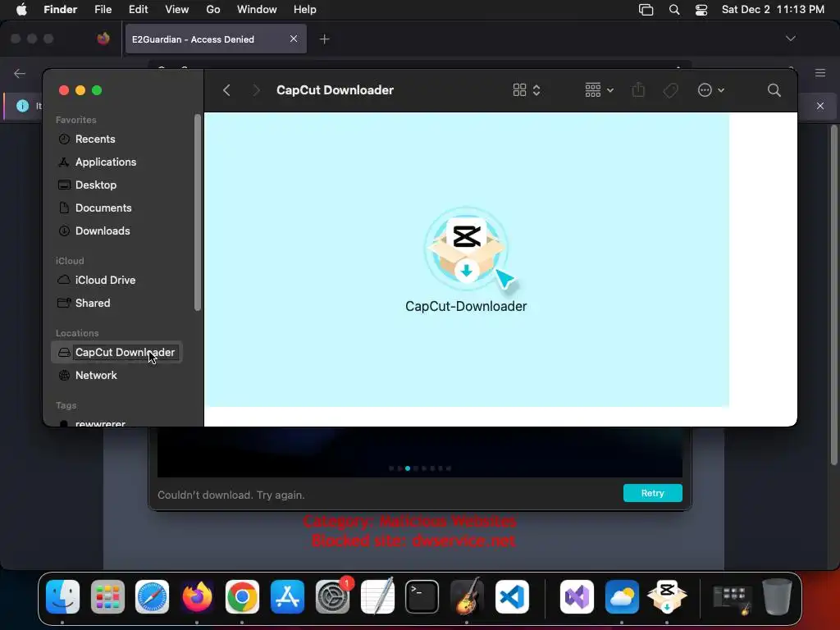Image resolution: width=840 pixels, height=630 pixels.
Task: Go back in the Finder window
Action: click(x=226, y=90)
